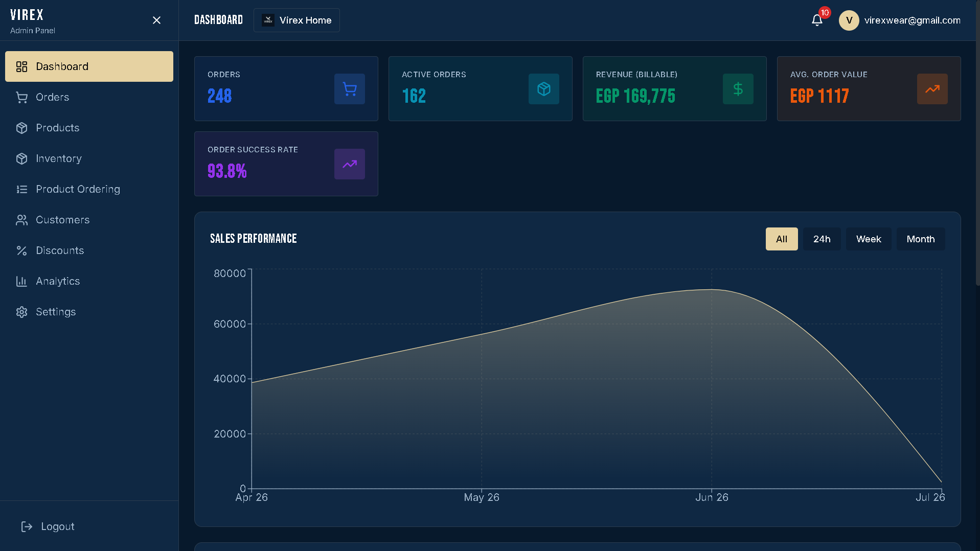Navigate to Inventory
This screenshot has height=551, width=980.
click(89, 158)
